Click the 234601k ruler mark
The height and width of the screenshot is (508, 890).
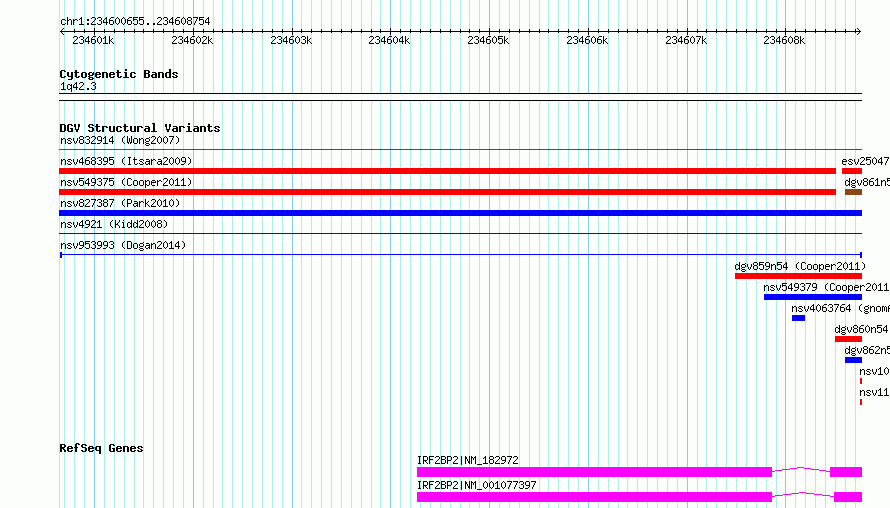coord(93,40)
